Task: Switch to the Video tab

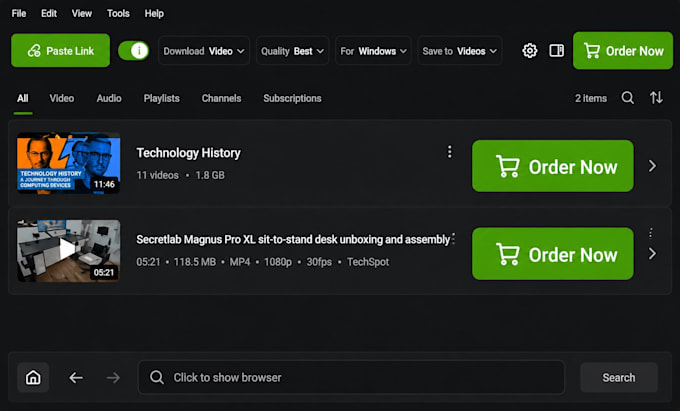Action: [x=62, y=98]
